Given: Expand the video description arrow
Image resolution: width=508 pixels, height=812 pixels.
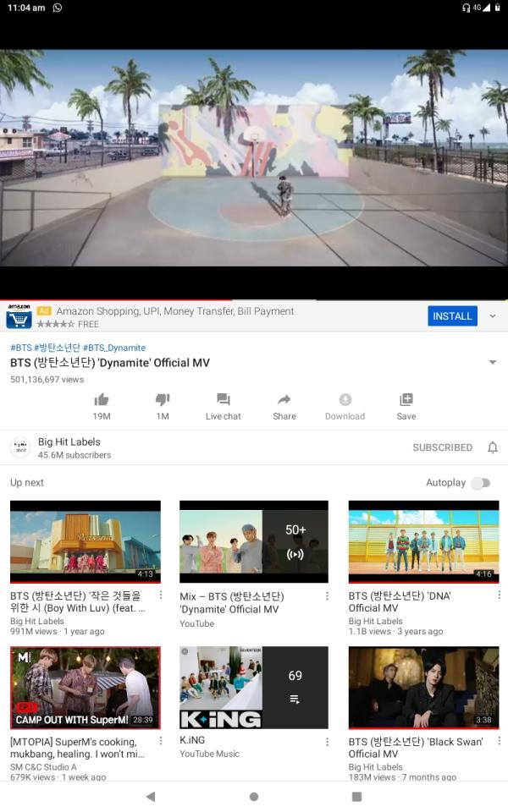Looking at the screenshot, I should (493, 363).
